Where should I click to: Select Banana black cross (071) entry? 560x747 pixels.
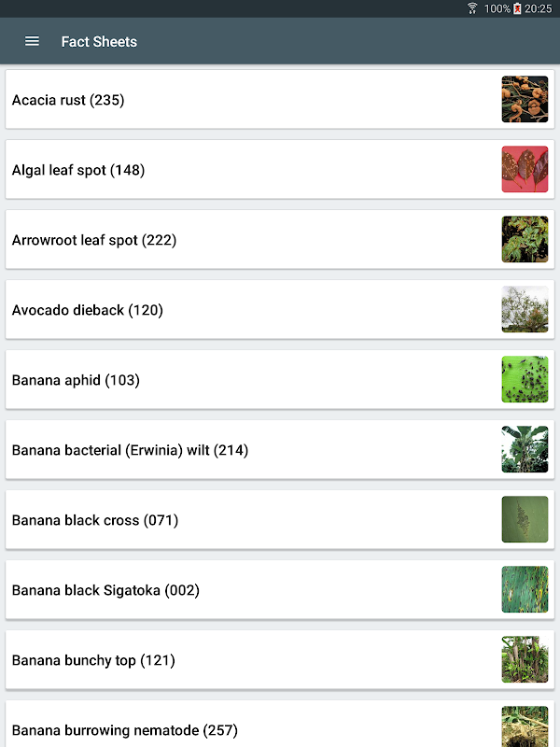point(280,519)
